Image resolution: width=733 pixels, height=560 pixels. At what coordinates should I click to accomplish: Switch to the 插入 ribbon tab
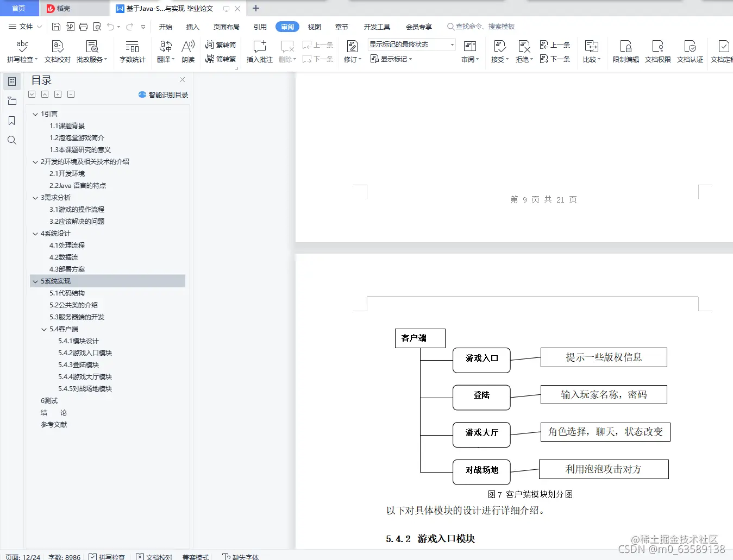point(192,26)
